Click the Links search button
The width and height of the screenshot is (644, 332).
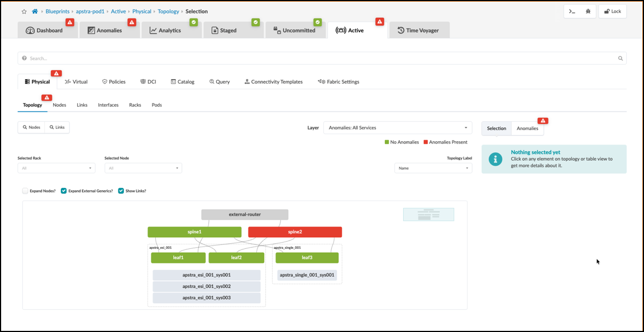57,127
